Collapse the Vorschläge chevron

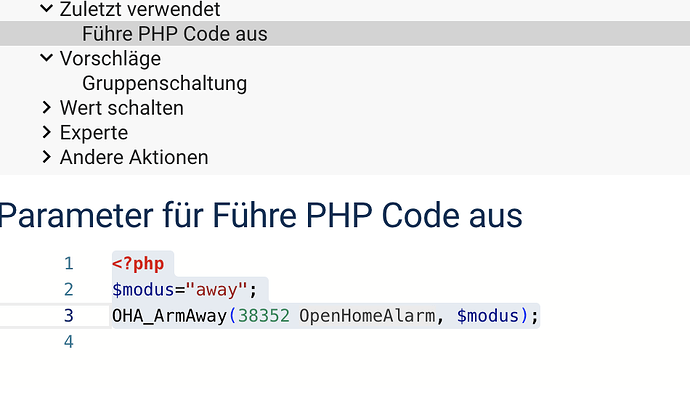[47, 58]
